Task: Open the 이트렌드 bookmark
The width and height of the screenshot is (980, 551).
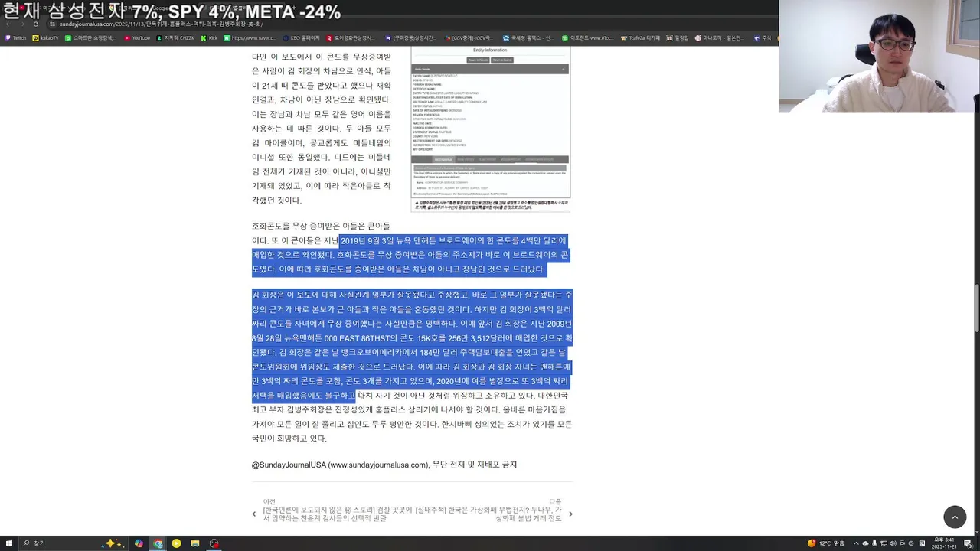Action: [586, 37]
